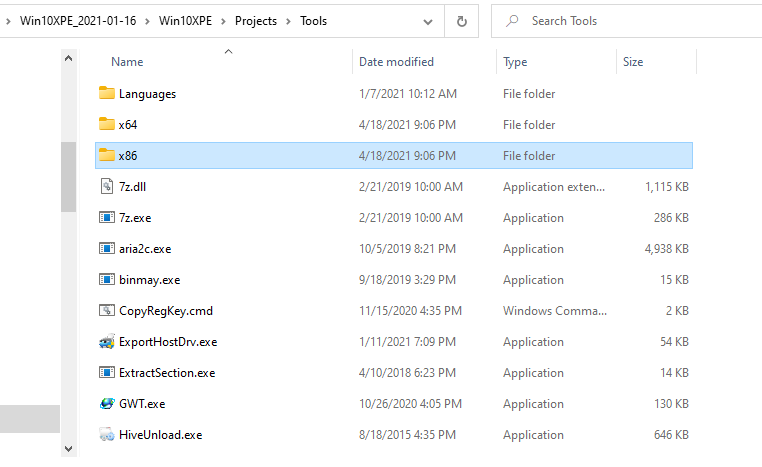This screenshot has width=762, height=467.
Task: Click the navigation pane scroll up arrow
Action: pyautogui.click(x=69, y=58)
